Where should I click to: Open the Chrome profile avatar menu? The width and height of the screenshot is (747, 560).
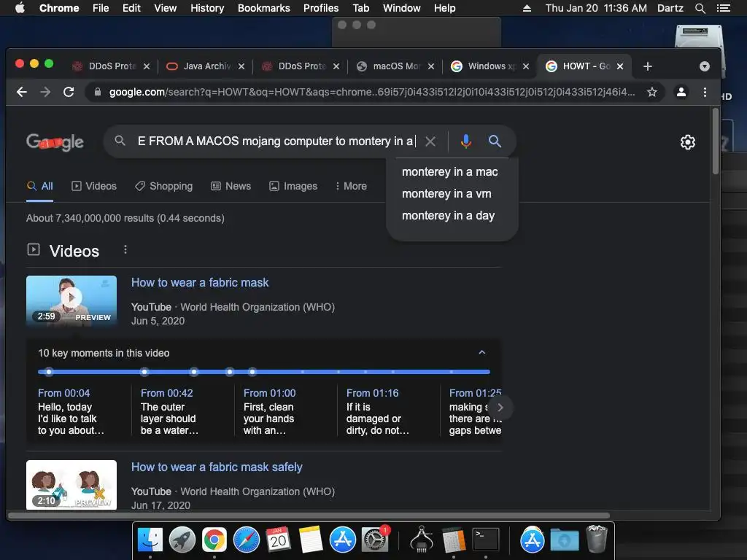pos(681,92)
